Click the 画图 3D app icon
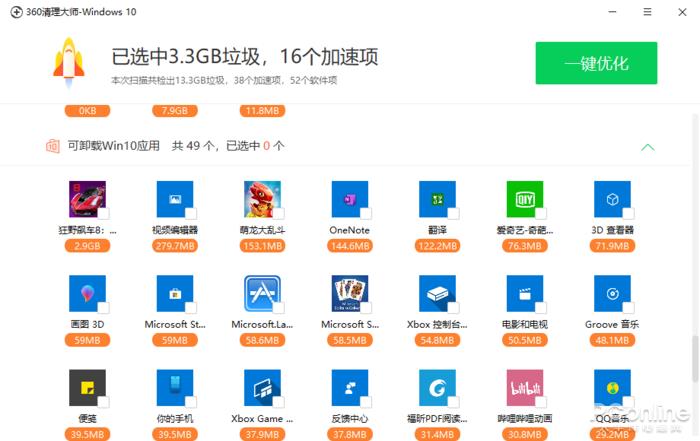The image size is (700, 441). [87, 293]
